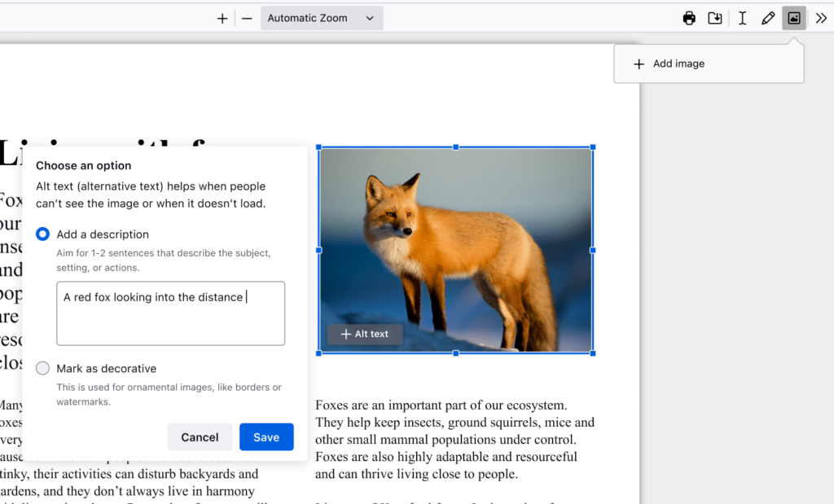Screen dimensions: 834x504
Task: Save the alt text description
Action: [x=266, y=436]
